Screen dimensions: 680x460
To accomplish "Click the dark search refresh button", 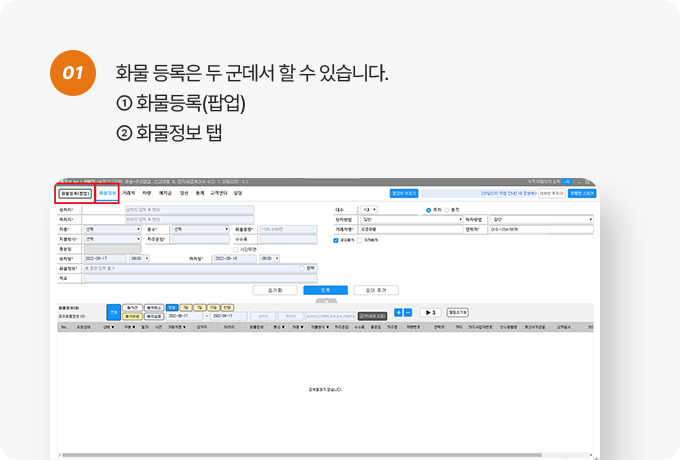I will pos(372,316).
